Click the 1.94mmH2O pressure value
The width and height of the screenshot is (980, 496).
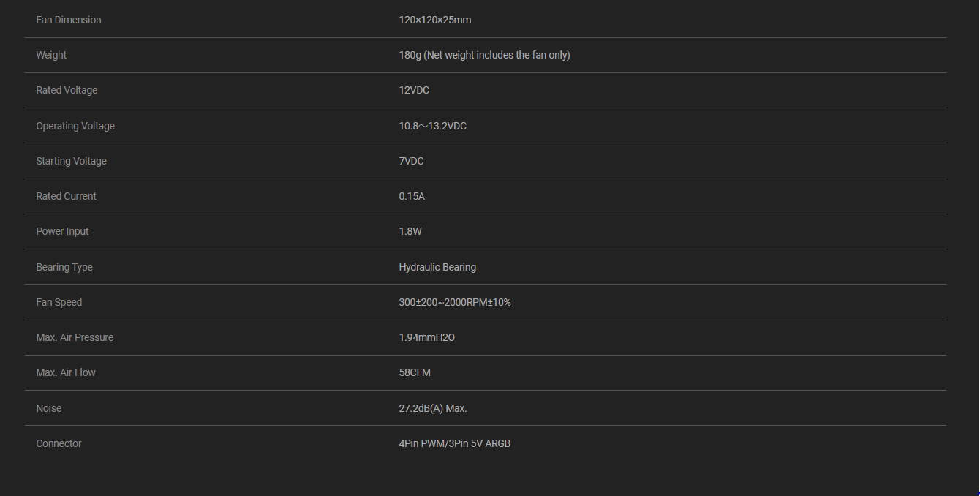426,337
